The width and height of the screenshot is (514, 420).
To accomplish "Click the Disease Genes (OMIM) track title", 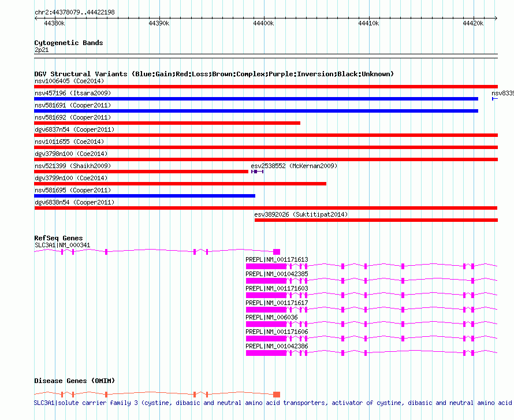I will coord(75,381).
